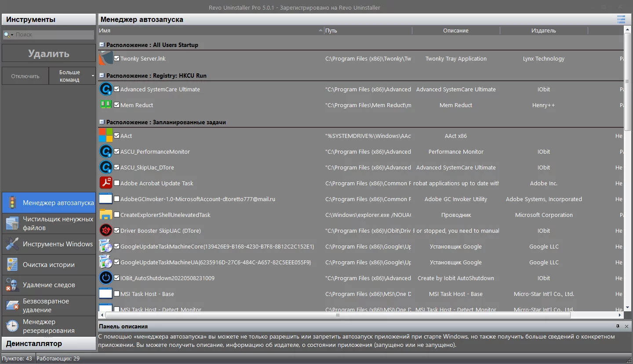Image resolution: width=633 pixels, height=364 pixels.
Task: Click the Инструменты Windows wrench icon
Action: tap(12, 244)
